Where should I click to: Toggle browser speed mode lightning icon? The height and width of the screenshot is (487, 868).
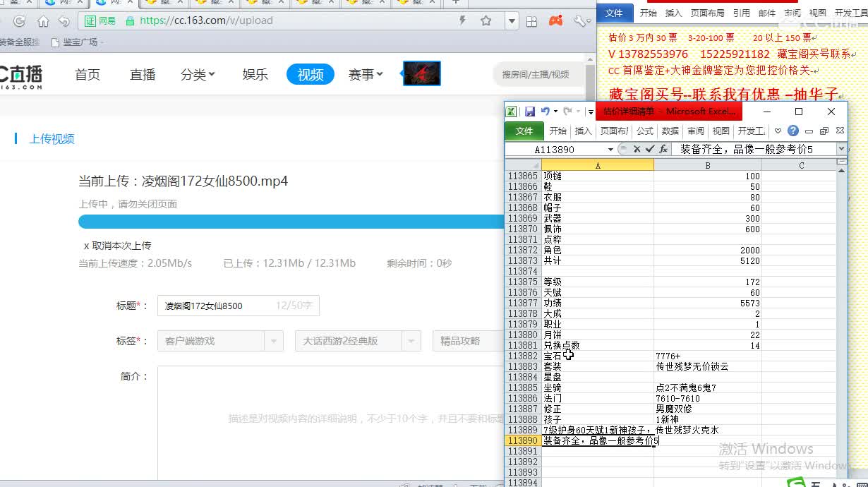click(463, 20)
